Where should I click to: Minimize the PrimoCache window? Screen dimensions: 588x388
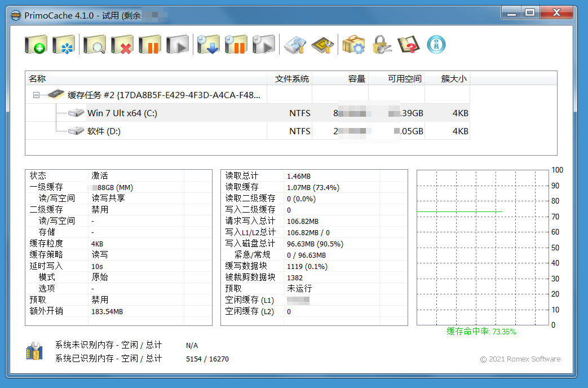[x=511, y=13]
